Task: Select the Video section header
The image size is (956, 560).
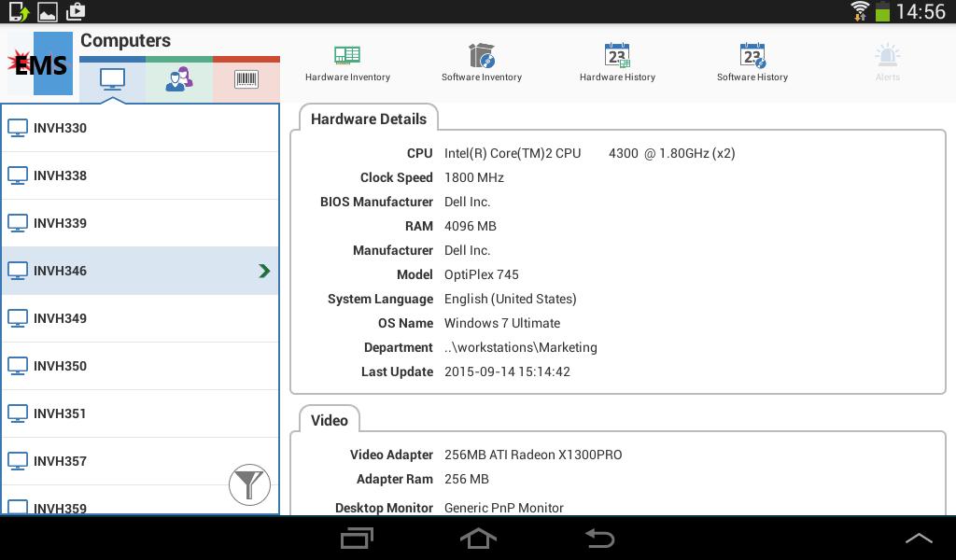Action: pyautogui.click(x=330, y=420)
